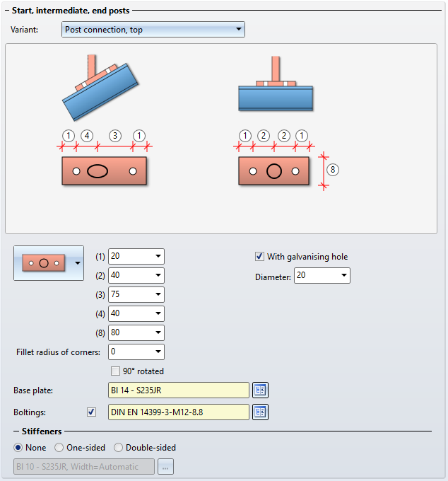Open Boltings catalogue selection icon
Image resolution: width=448 pixels, height=481 pixels.
point(260,412)
